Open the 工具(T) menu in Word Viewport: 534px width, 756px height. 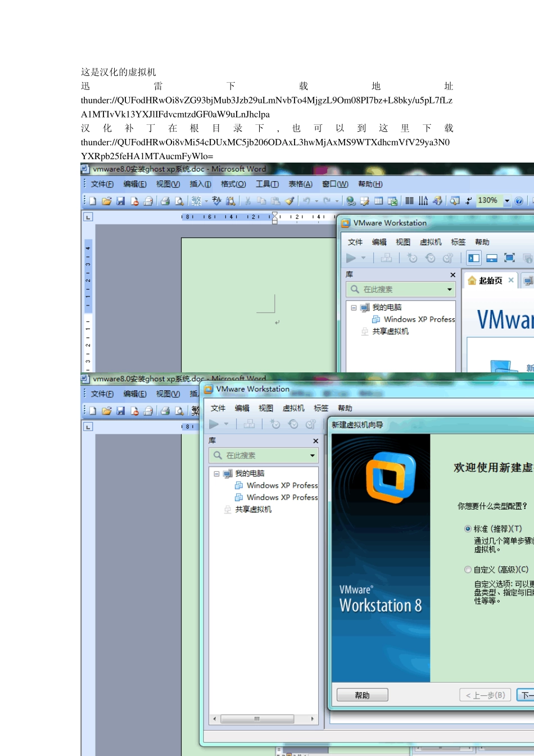267,184
